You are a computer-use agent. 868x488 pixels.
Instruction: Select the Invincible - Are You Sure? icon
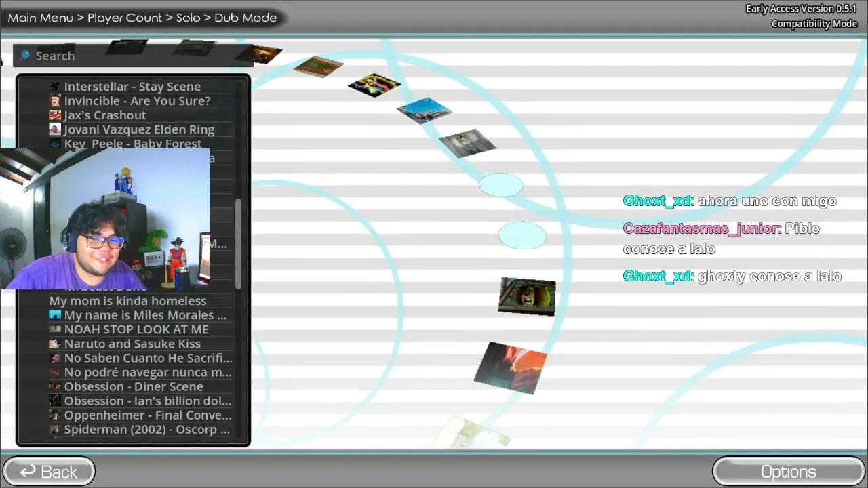pos(55,101)
